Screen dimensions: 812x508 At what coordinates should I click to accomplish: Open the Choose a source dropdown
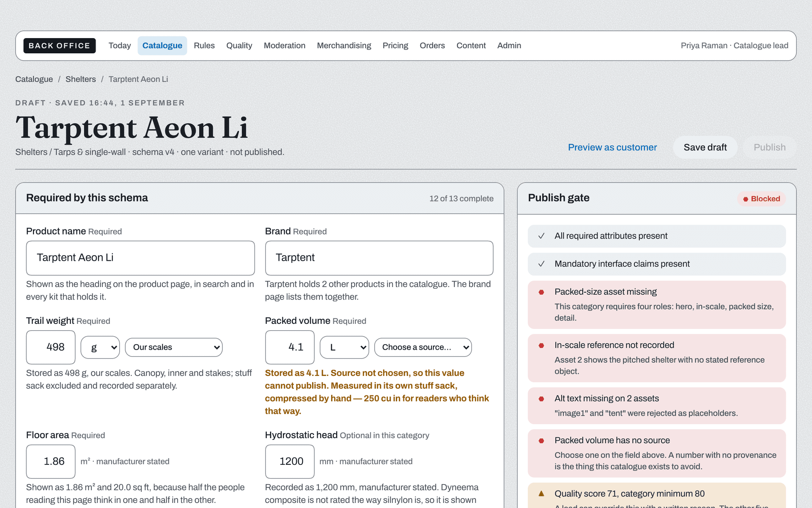click(x=423, y=347)
